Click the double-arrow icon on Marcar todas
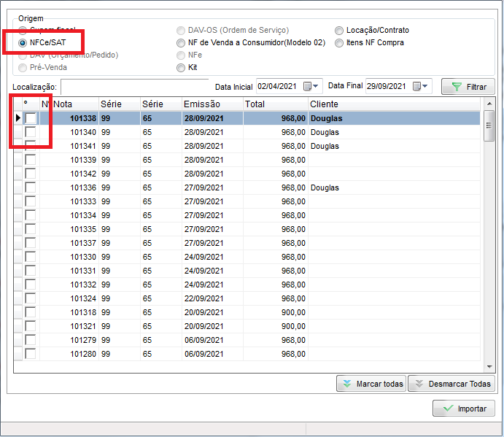This screenshot has height=437, width=504. coord(346,384)
